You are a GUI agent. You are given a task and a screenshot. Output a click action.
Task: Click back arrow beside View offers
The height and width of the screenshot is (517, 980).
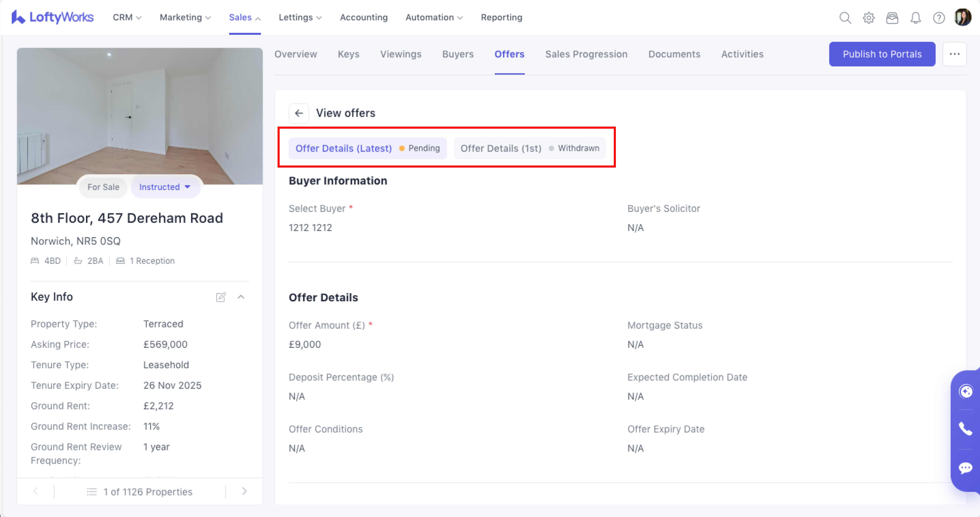pos(299,113)
